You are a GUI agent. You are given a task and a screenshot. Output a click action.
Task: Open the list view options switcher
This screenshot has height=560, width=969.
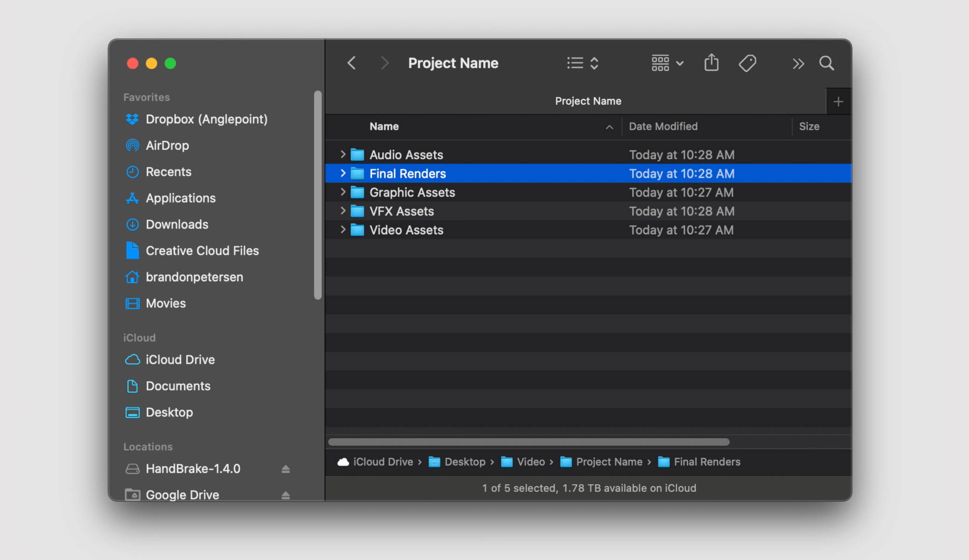(x=583, y=63)
